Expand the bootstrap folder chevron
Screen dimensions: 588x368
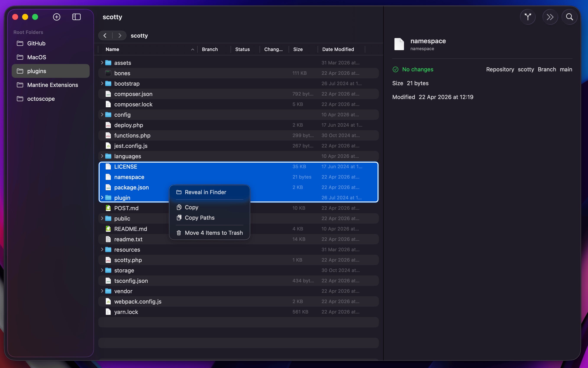102,83
